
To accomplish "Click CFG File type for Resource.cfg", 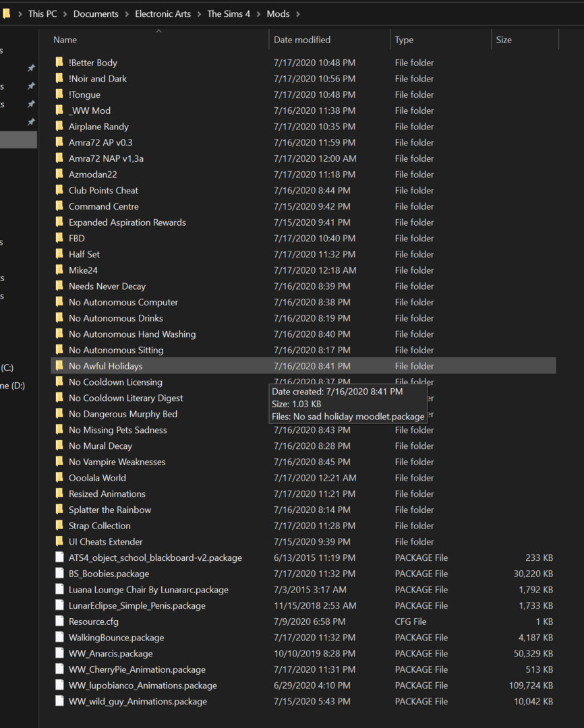I will pyautogui.click(x=411, y=621).
